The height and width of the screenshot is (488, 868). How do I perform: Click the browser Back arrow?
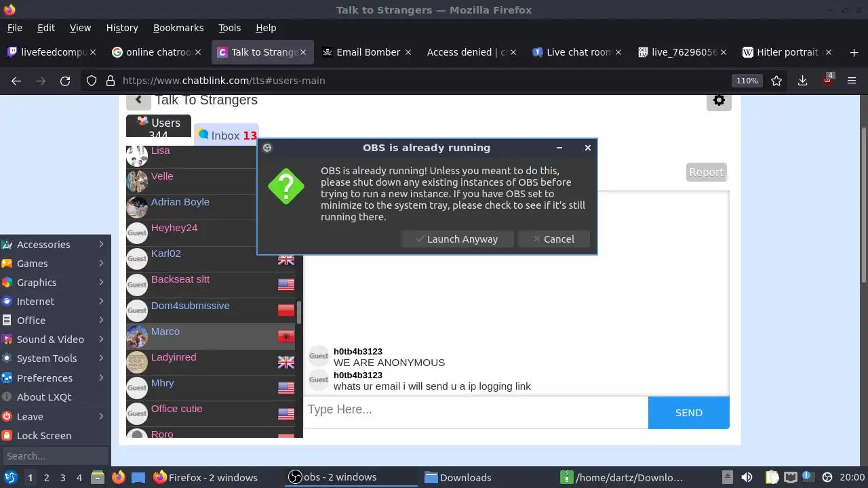16,81
